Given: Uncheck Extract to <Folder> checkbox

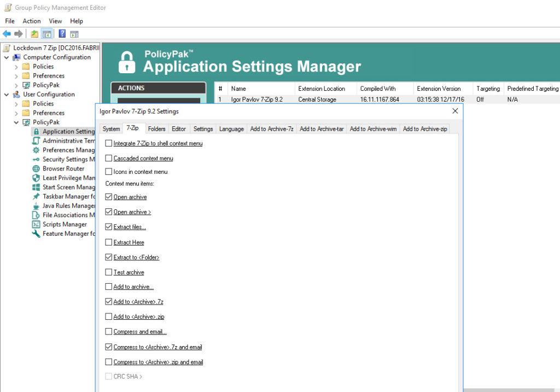Looking at the screenshot, I should (x=109, y=257).
